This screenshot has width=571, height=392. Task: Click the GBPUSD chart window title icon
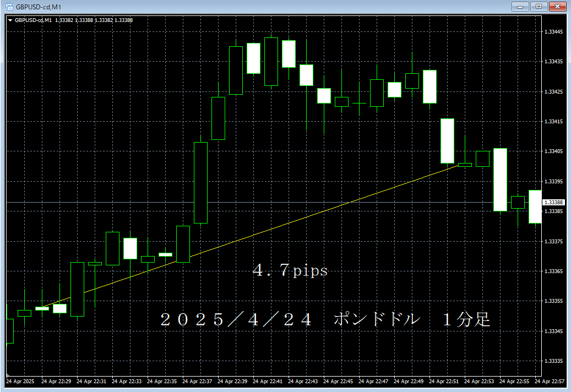tap(9, 7)
